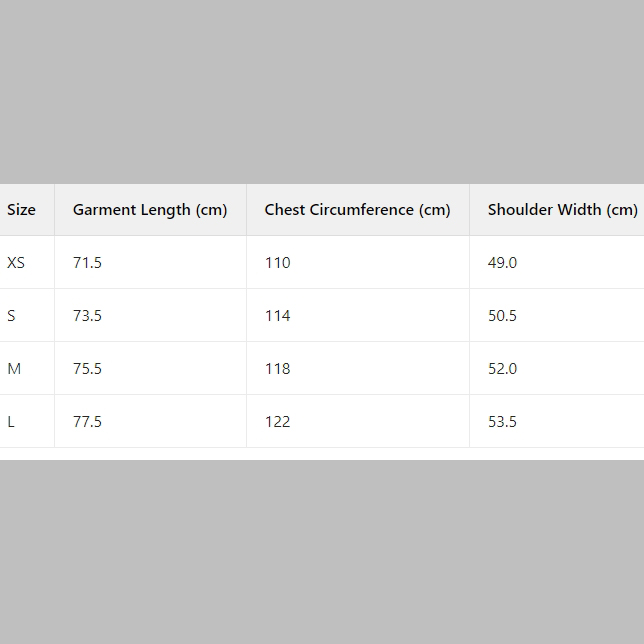Click garment length value 77.5
Image resolution: width=644 pixels, height=644 pixels.
coord(87,422)
